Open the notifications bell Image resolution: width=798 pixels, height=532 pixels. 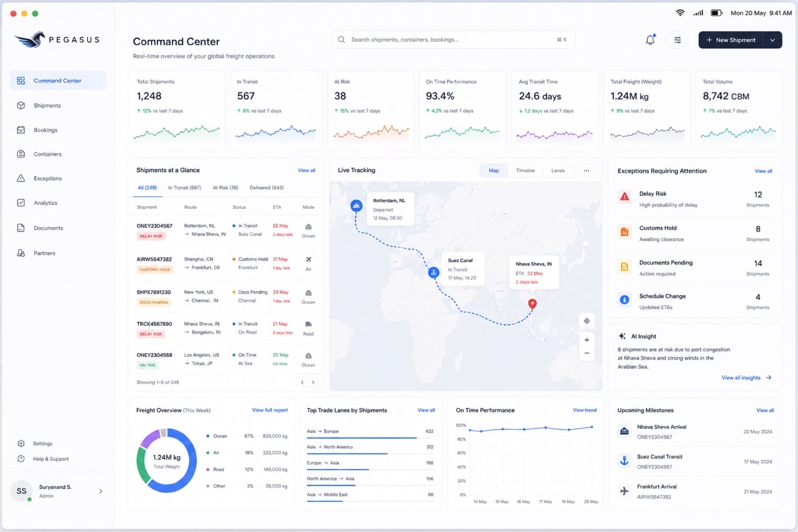point(650,40)
